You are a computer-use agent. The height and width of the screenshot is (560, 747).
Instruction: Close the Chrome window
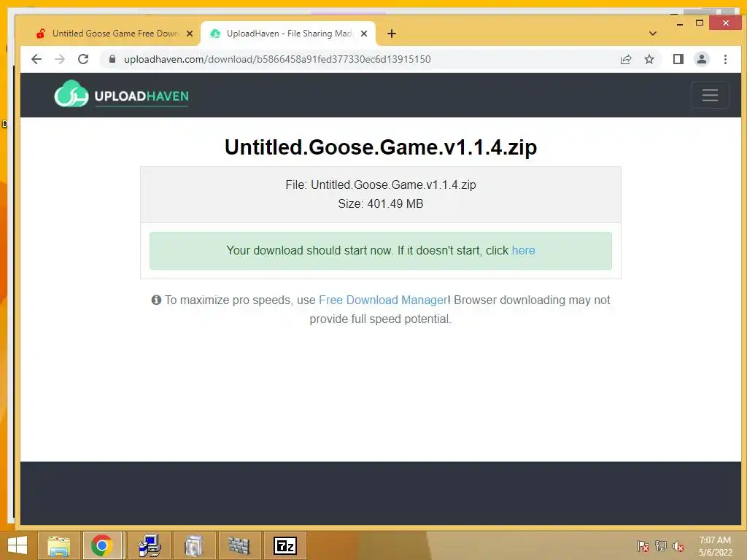point(726,23)
